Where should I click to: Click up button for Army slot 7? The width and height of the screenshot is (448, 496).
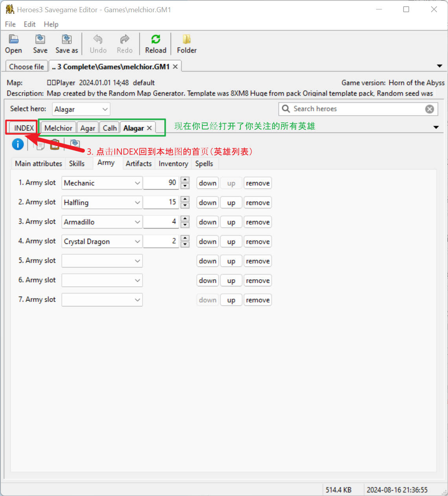(231, 300)
